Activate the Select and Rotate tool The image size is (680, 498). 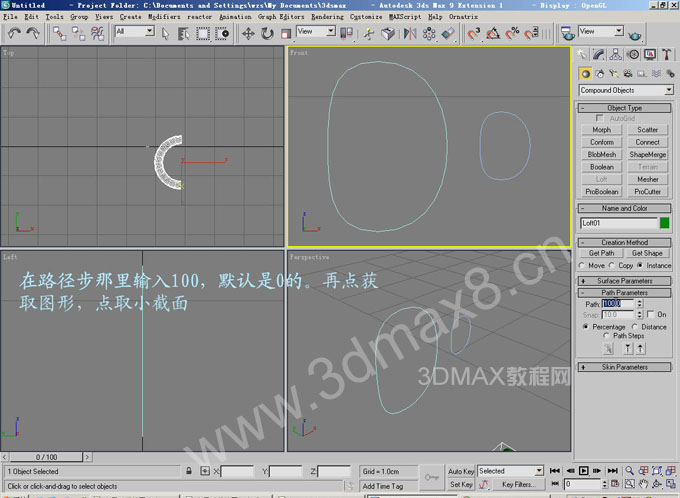[x=267, y=33]
